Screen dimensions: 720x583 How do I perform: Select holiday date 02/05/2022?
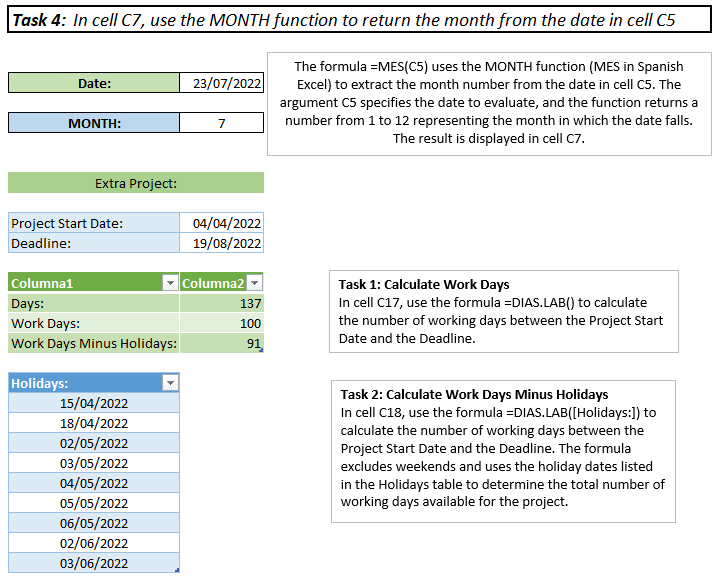pyautogui.click(x=94, y=443)
